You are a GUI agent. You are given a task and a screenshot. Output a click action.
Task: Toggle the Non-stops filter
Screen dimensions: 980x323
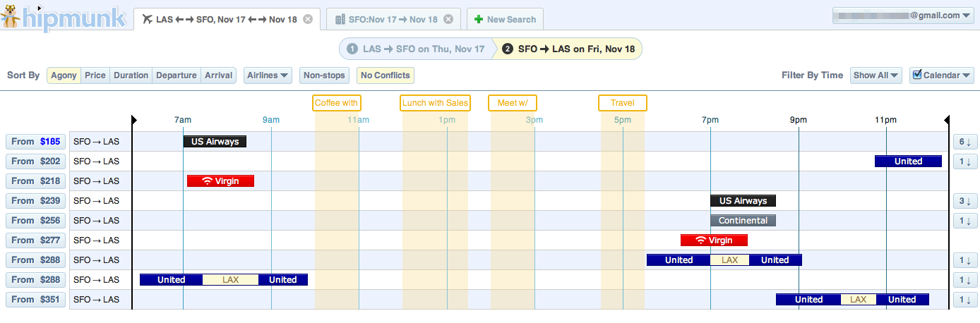[324, 75]
